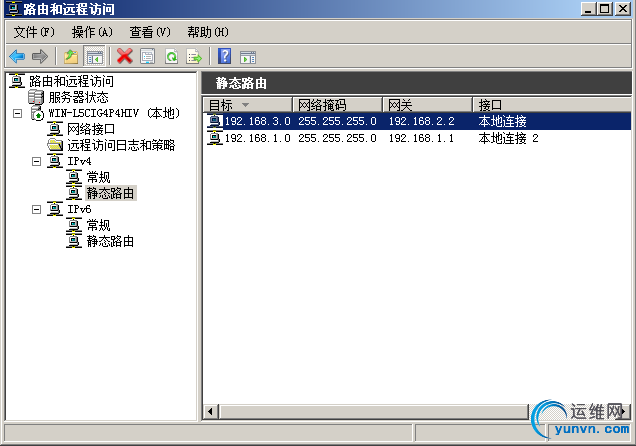Open the 查看(V) menu
The image size is (636, 446).
click(x=150, y=32)
